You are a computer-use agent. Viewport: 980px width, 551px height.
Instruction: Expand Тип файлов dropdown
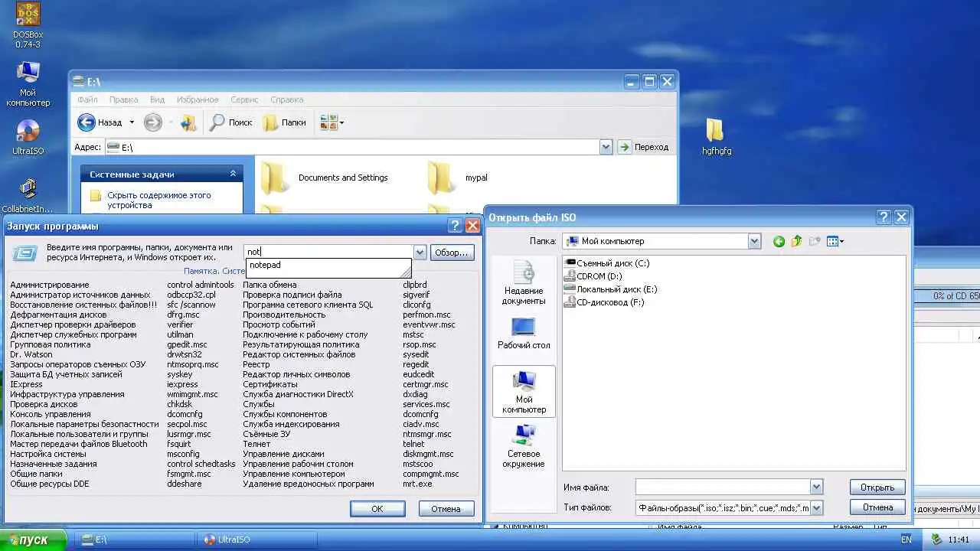tap(816, 507)
